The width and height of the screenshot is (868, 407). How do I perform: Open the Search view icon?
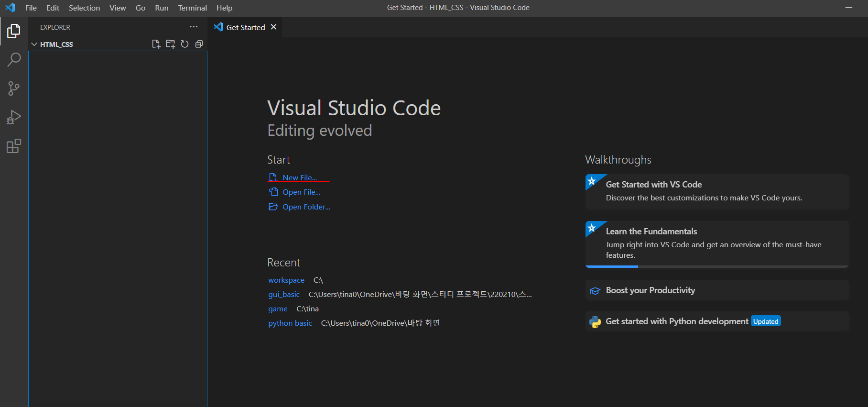tap(14, 60)
